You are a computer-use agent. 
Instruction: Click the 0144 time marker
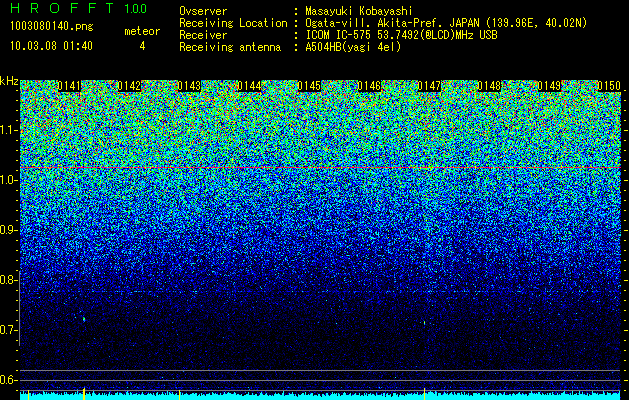pyautogui.click(x=249, y=86)
